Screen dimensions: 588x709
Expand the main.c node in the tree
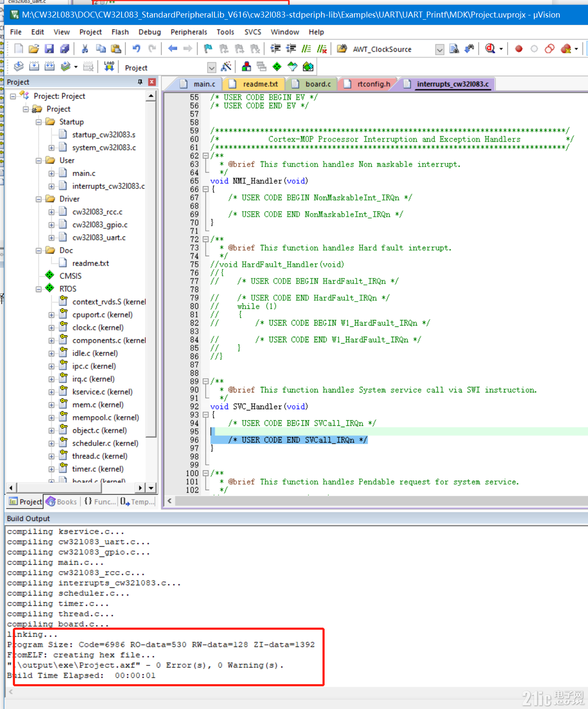(x=51, y=174)
